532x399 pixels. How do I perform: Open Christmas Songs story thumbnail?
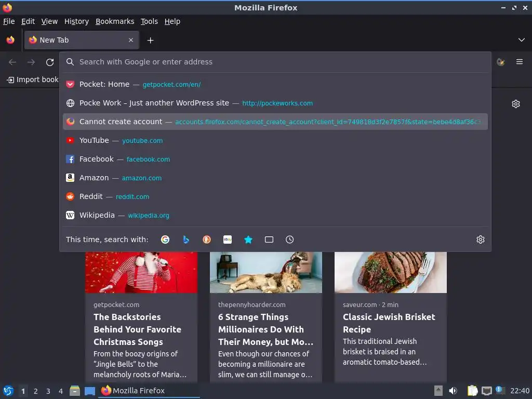click(x=141, y=272)
